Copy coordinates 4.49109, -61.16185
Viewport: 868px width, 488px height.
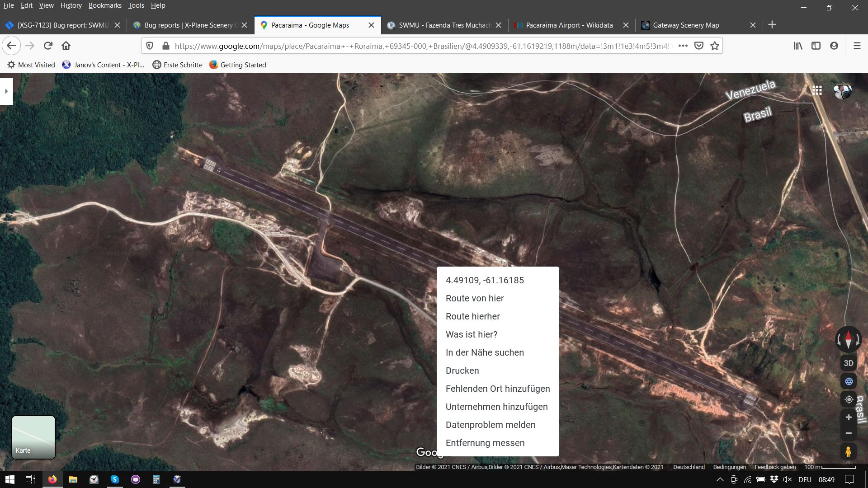[x=498, y=280]
